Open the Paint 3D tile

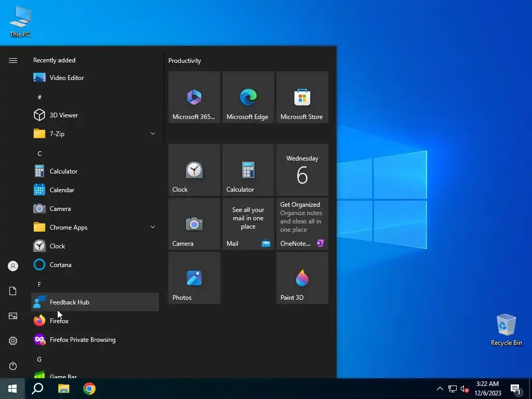302,278
